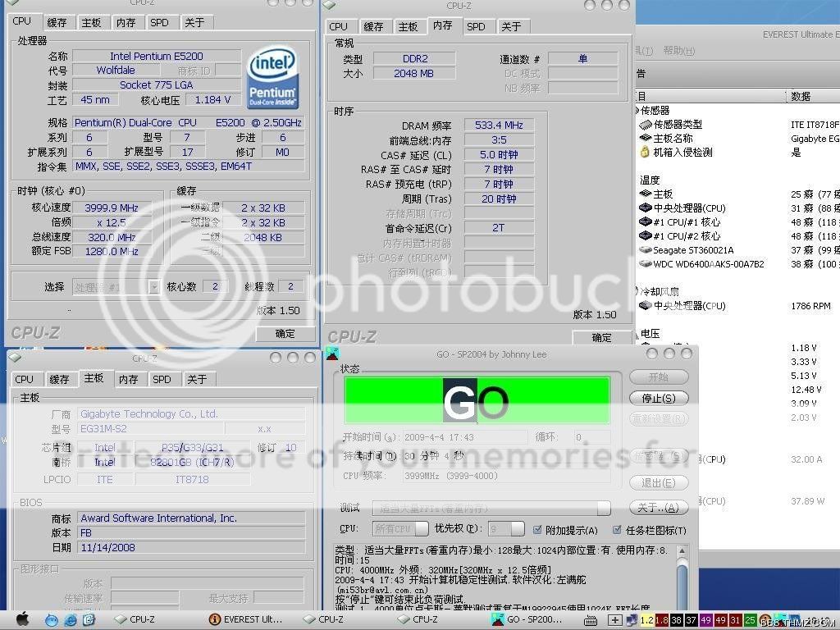Open the 测试 test type dropdown in SP2004
Image resolution: width=840 pixels, height=630 pixels.
click(x=604, y=508)
